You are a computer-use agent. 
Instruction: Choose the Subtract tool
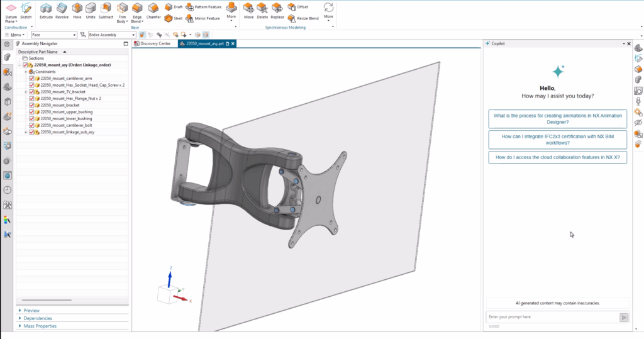point(106,11)
